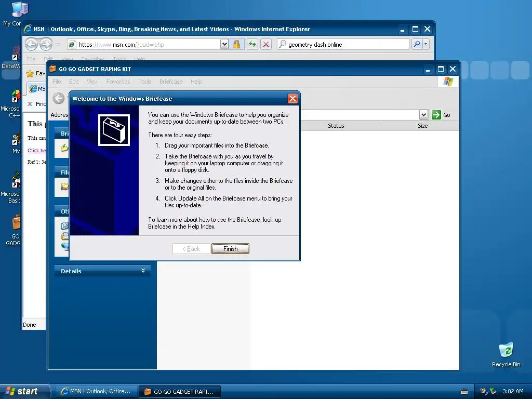Close the Find bar with its X
This screenshot has width=532, height=399.
[30, 104]
